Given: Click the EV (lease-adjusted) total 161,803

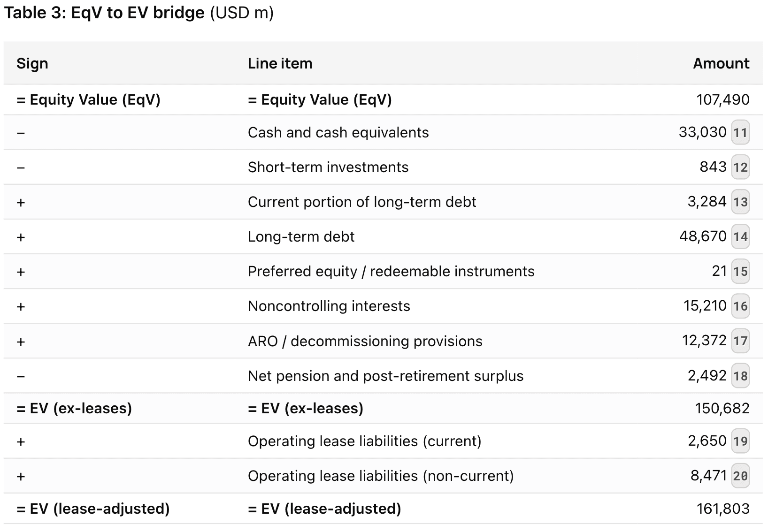Looking at the screenshot, I should pyautogui.click(x=723, y=509).
